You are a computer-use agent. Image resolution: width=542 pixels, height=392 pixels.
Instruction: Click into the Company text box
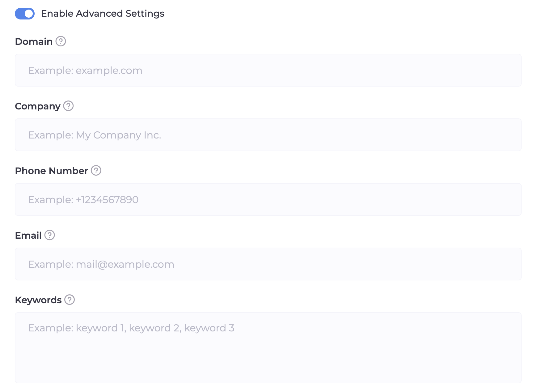[268, 135]
